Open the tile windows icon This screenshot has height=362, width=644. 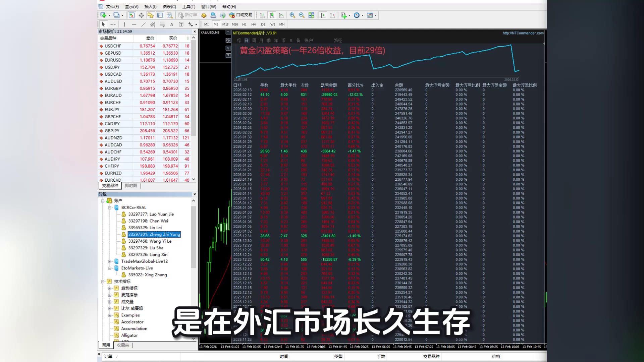pyautogui.click(x=311, y=15)
